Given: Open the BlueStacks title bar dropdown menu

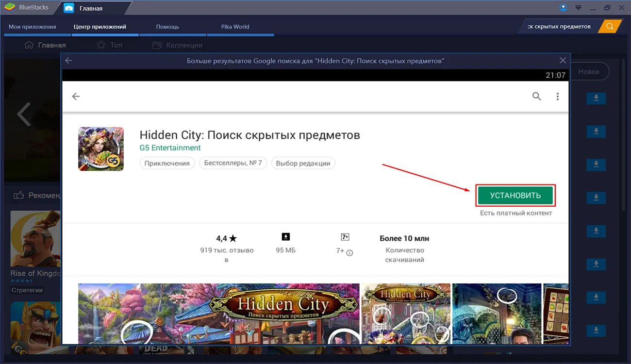Looking at the screenshot, I should tap(578, 8).
